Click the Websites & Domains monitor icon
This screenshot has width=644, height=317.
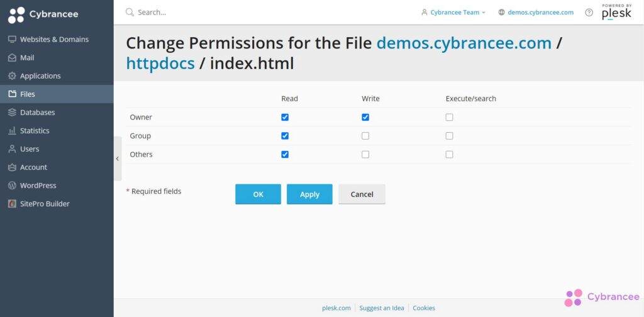tap(13, 40)
